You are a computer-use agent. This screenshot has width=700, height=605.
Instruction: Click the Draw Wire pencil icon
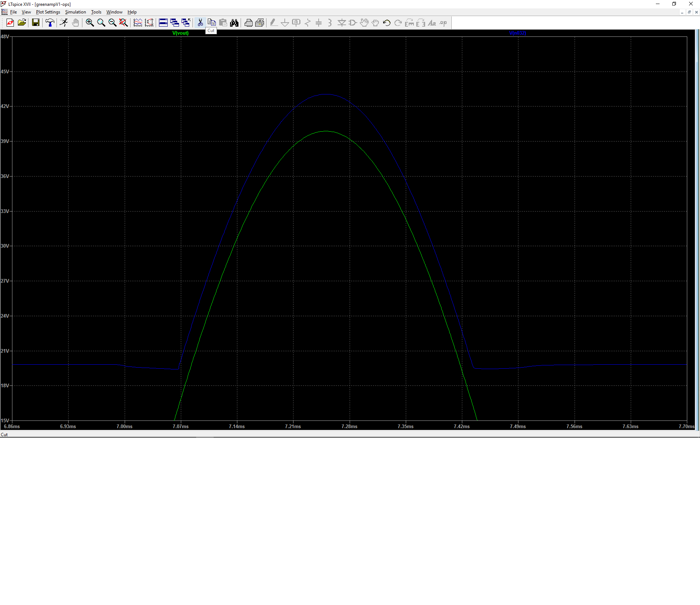[x=274, y=23]
